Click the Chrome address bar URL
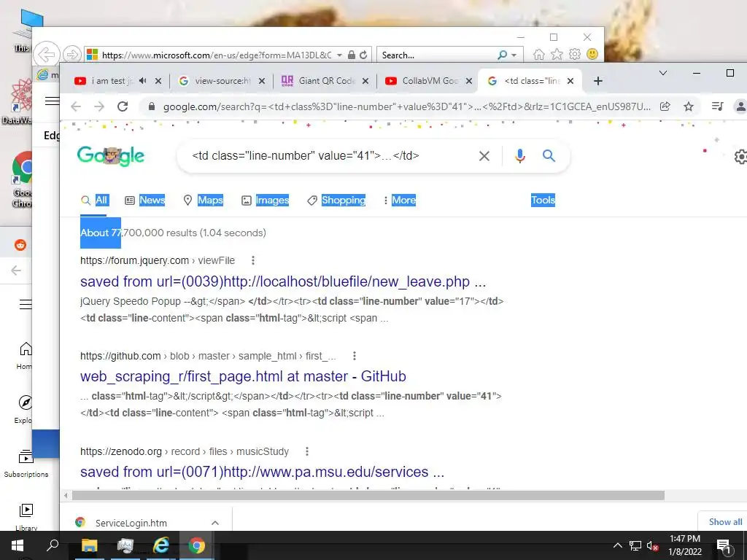747x560 pixels. click(x=406, y=106)
